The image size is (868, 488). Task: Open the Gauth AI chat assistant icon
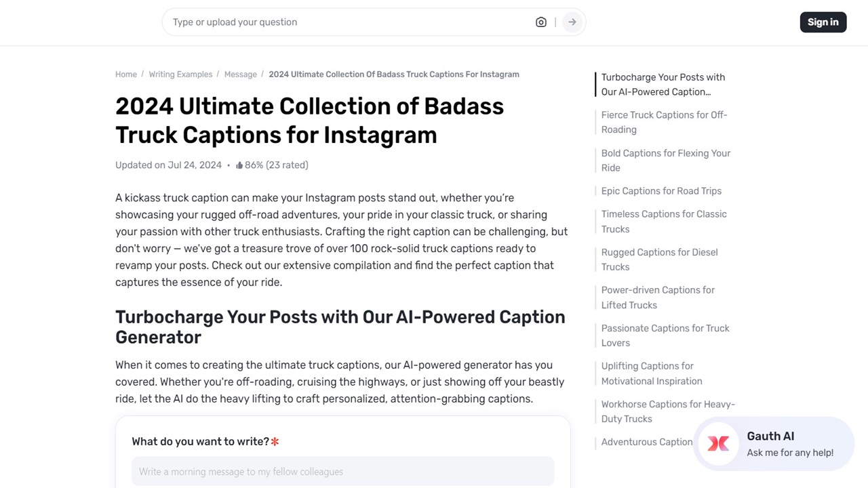[718, 444]
